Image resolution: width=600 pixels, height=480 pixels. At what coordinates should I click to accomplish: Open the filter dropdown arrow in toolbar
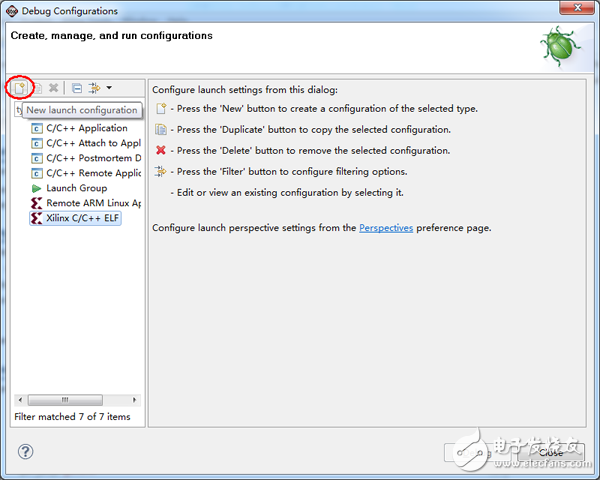[x=108, y=88]
